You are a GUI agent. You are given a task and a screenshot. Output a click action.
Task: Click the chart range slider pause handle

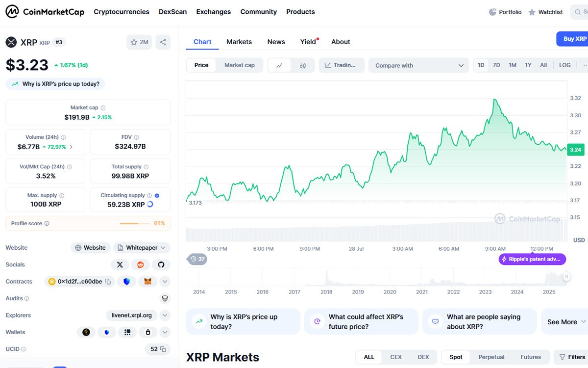(x=566, y=276)
